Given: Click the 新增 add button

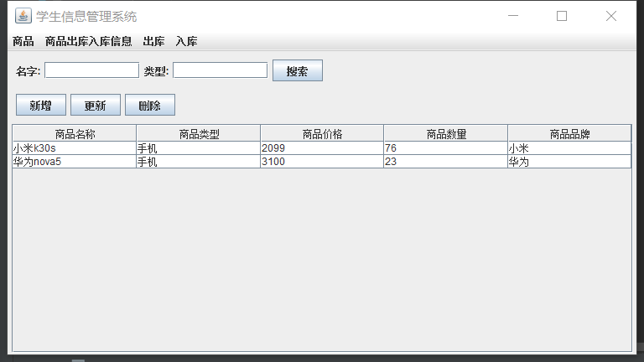Looking at the screenshot, I should pos(40,105).
